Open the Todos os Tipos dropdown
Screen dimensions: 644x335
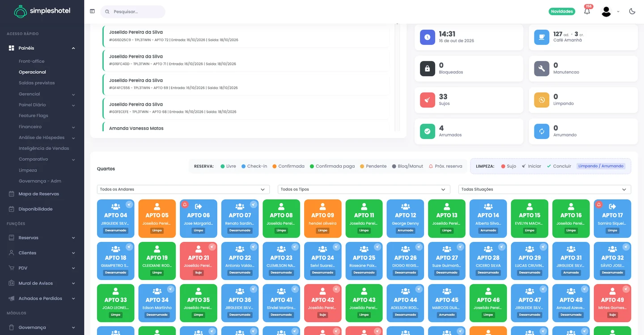(364, 189)
